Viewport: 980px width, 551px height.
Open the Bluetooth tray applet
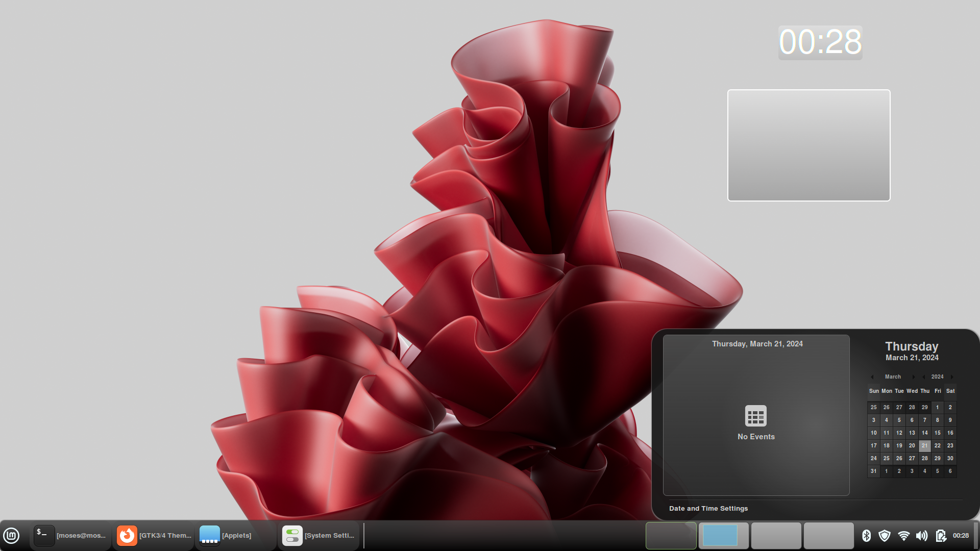(866, 536)
